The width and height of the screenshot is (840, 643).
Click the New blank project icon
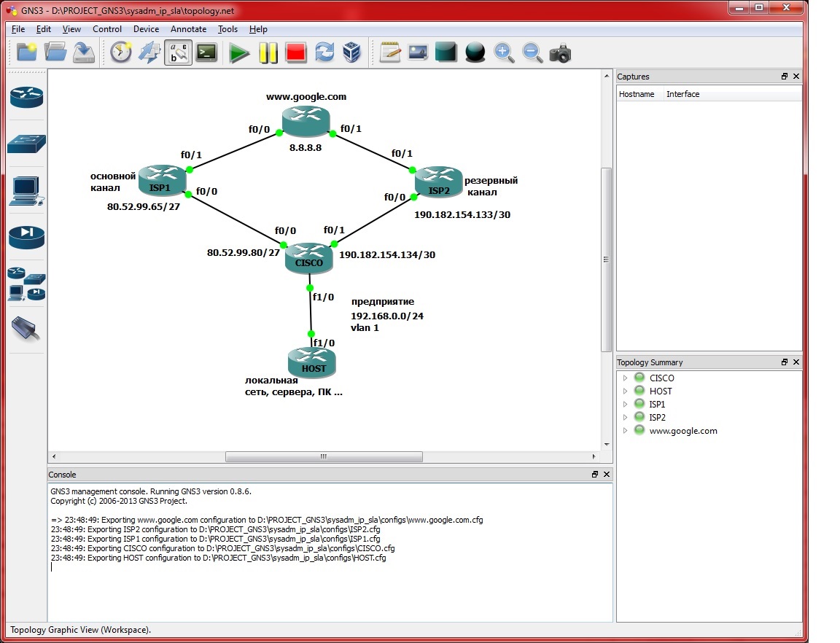pos(27,52)
